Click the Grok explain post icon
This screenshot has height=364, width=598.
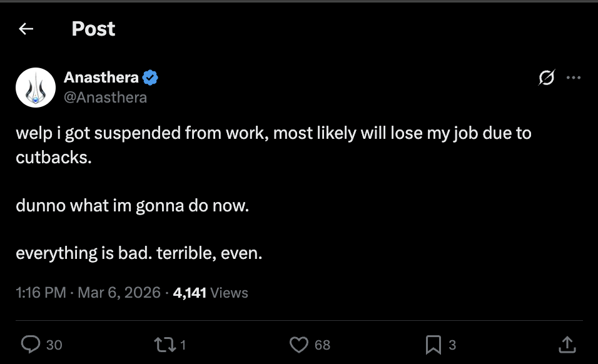coord(547,78)
